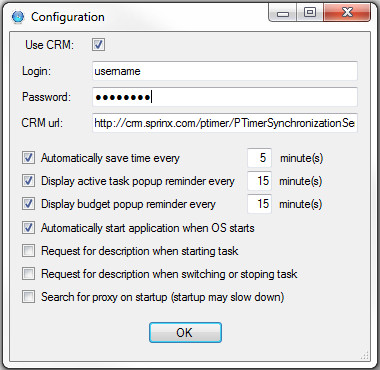Click the budget reminder minutes field
This screenshot has width=380, height=370.
(259, 204)
